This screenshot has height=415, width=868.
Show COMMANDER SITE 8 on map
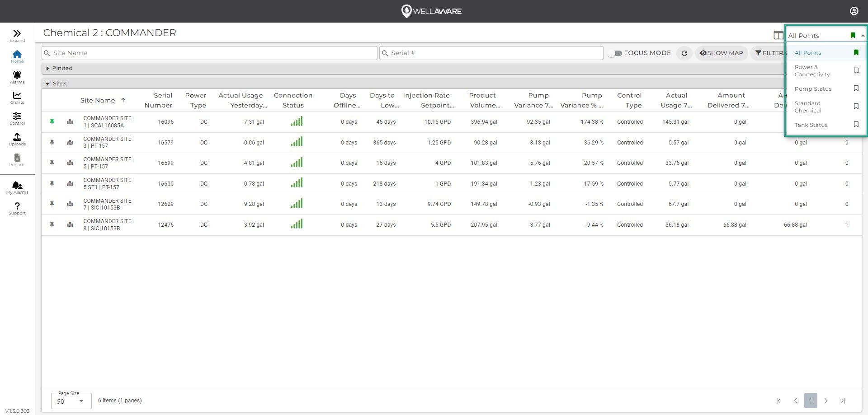pyautogui.click(x=70, y=224)
